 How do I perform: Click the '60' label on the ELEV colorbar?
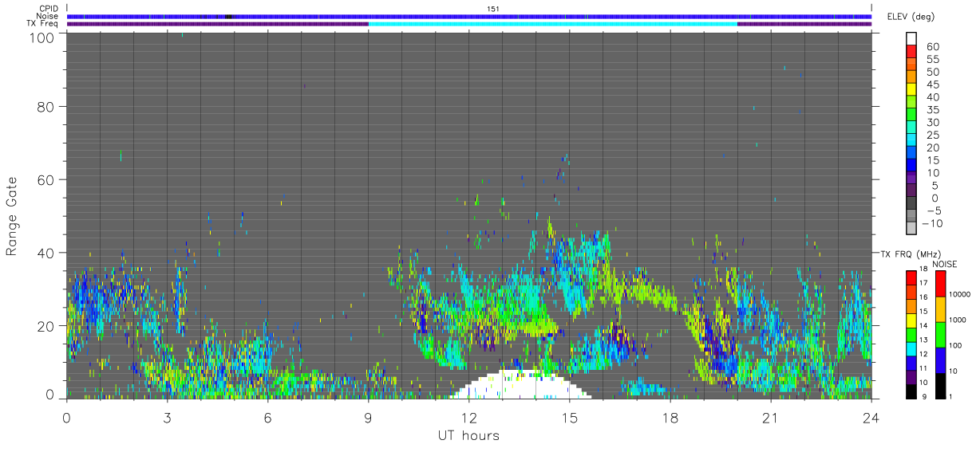(932, 46)
